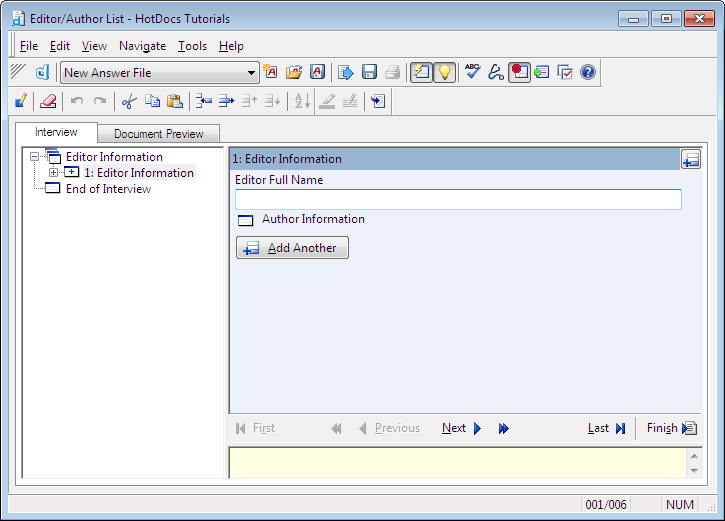Click the Print icon
The height and width of the screenshot is (521, 725).
(392, 72)
